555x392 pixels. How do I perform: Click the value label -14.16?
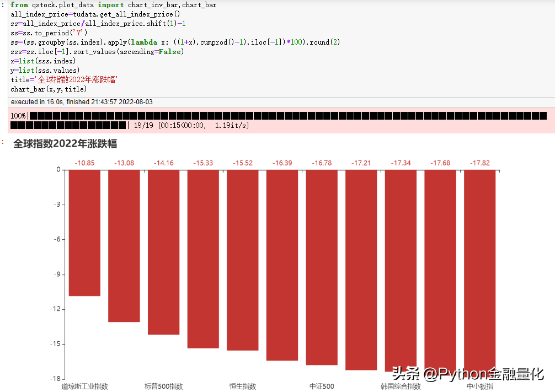click(163, 163)
